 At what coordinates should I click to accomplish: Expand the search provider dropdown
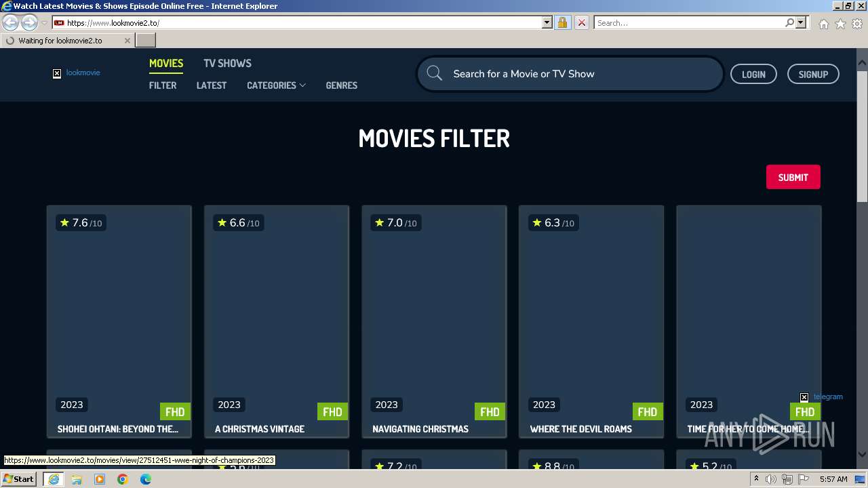801,22
